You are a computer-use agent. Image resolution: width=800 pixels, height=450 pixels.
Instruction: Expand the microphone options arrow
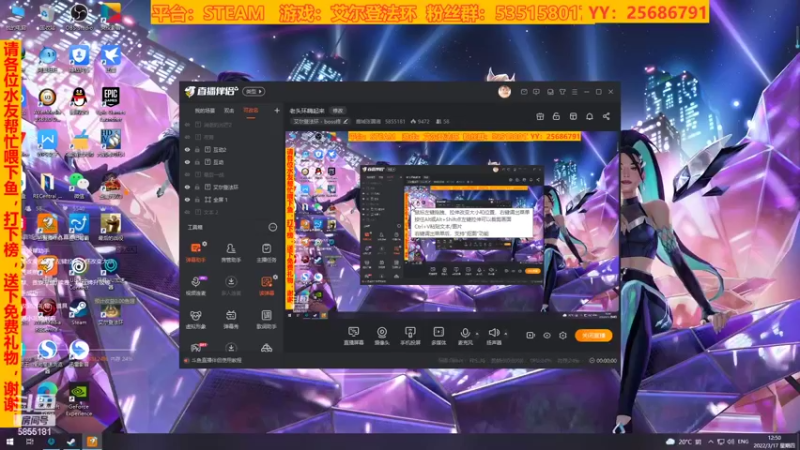477,334
